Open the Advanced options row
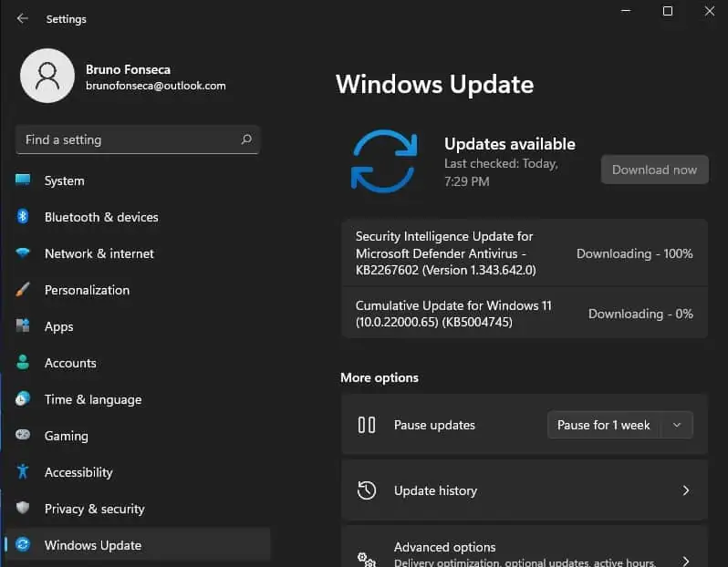The height and width of the screenshot is (567, 728). point(525,547)
